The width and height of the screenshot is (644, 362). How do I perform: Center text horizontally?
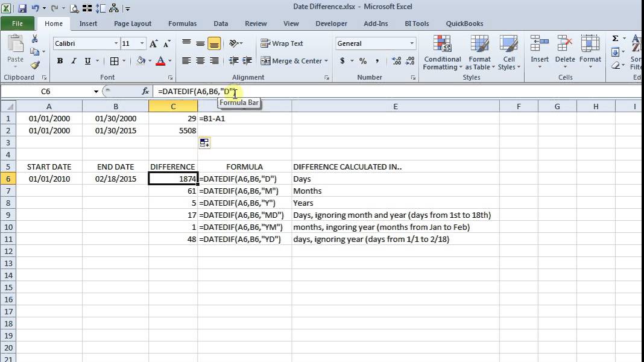click(200, 61)
